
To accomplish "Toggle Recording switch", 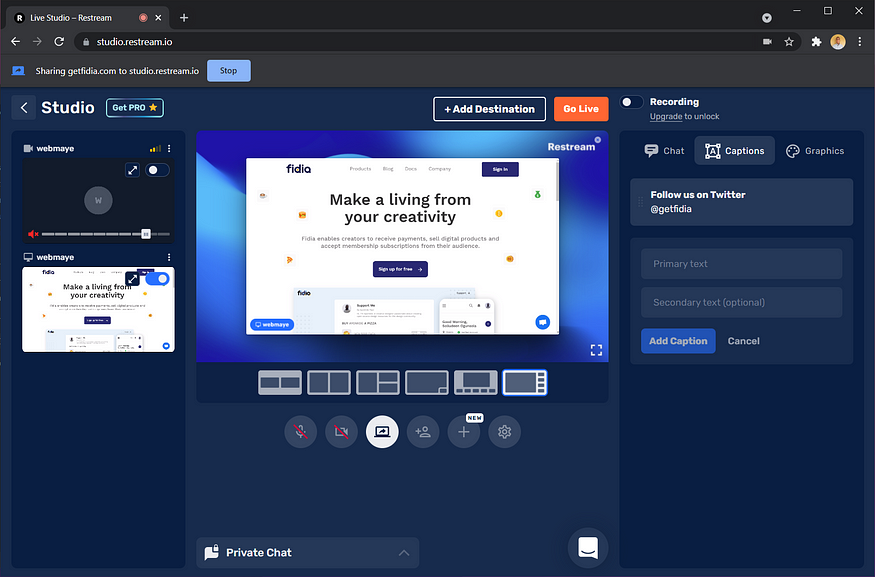I will click(x=632, y=102).
